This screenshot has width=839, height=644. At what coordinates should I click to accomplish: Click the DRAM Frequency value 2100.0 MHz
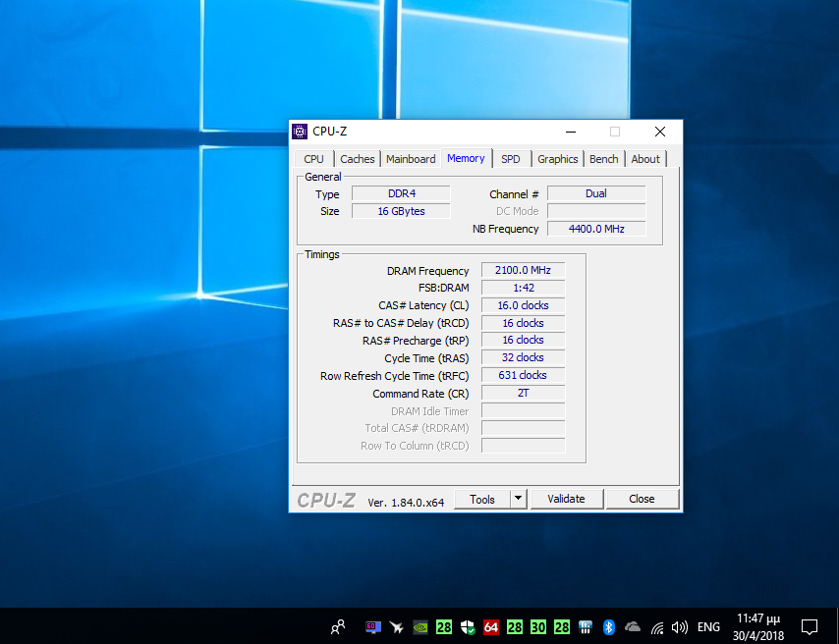point(523,270)
